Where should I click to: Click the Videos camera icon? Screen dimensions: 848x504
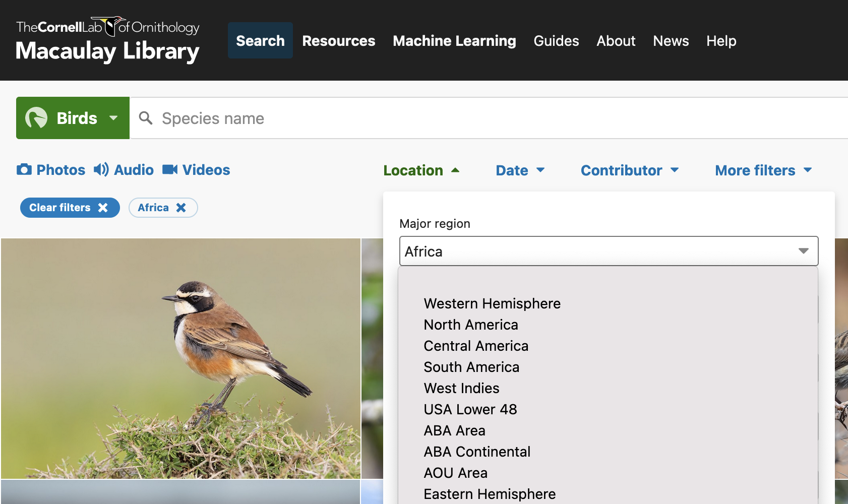(x=171, y=170)
